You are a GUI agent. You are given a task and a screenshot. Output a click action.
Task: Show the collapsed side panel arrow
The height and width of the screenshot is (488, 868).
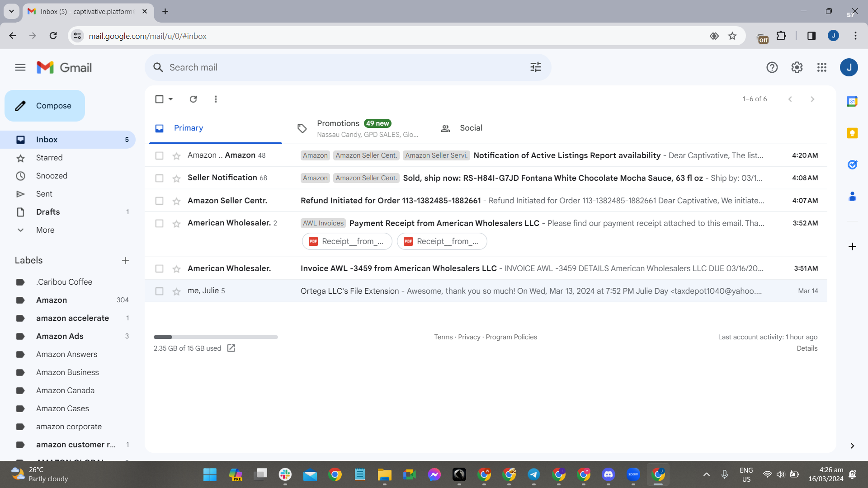(852, 446)
